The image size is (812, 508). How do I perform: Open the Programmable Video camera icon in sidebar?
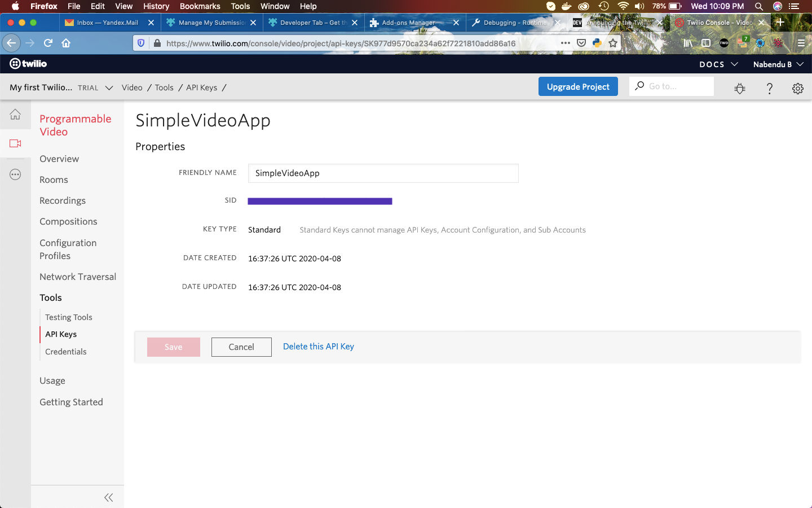pyautogui.click(x=15, y=143)
